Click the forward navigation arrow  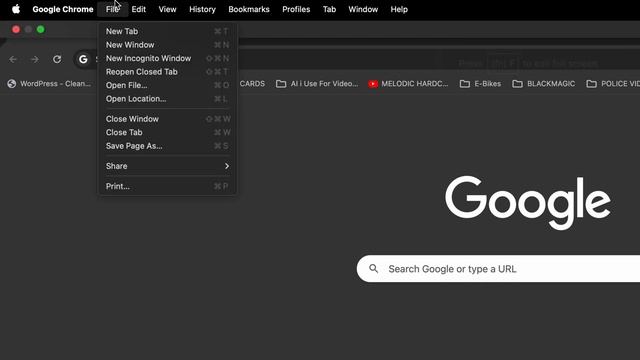click(35, 60)
